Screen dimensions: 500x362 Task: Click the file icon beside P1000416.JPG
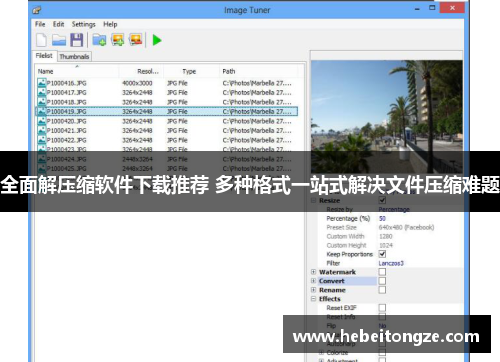point(42,83)
